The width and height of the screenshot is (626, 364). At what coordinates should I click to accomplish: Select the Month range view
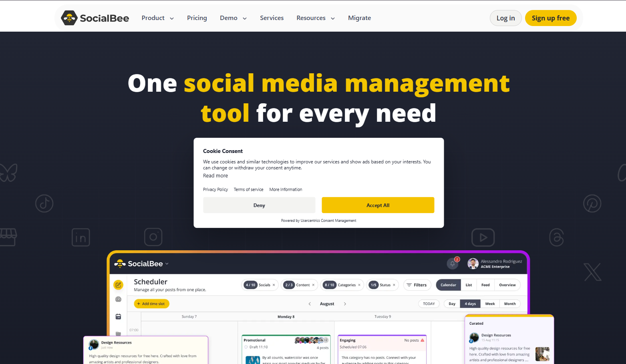(510, 304)
